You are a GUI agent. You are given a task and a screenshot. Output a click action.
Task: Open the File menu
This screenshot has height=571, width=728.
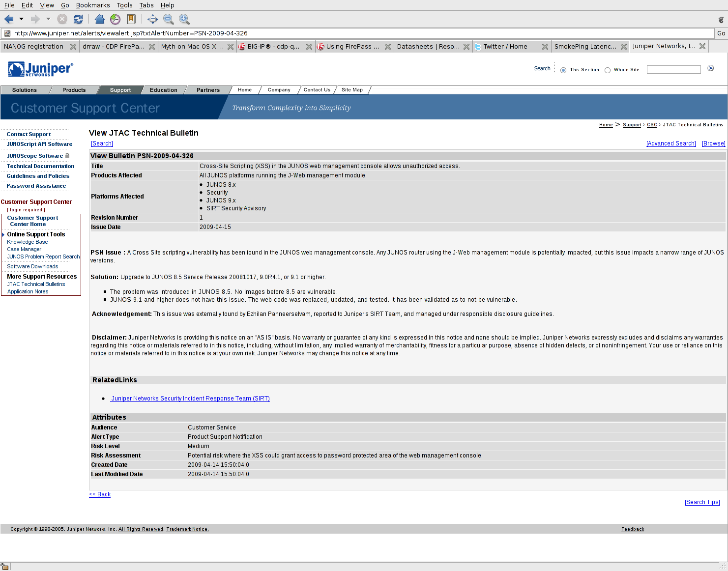click(9, 5)
